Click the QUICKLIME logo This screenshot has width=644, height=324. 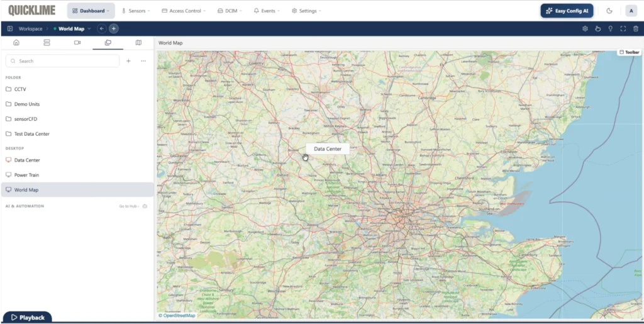click(31, 10)
